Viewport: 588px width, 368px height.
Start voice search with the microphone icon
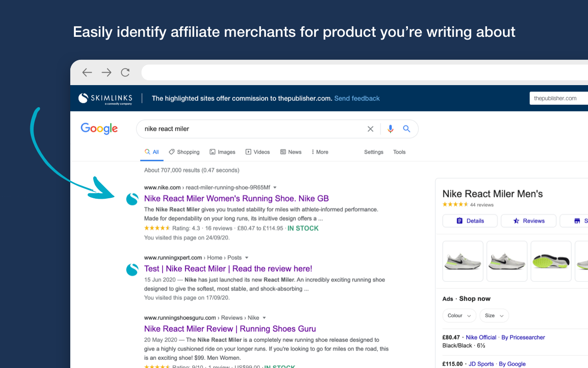390,129
